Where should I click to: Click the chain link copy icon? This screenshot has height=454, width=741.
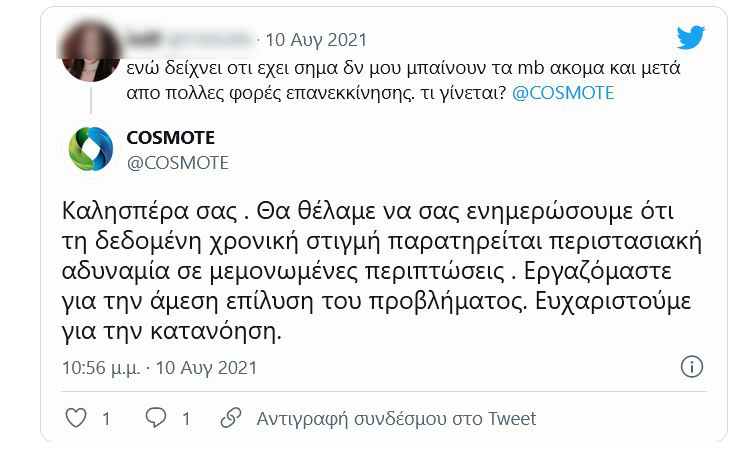[231, 418]
